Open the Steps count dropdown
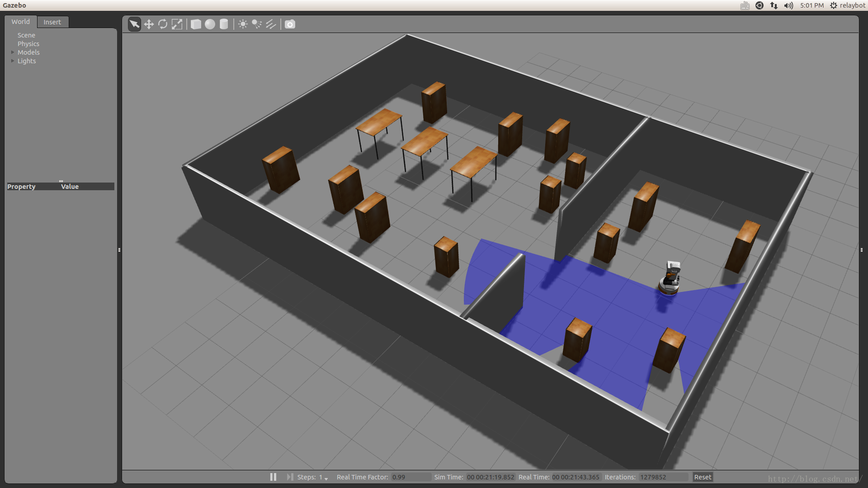This screenshot has height=488, width=868. (326, 478)
